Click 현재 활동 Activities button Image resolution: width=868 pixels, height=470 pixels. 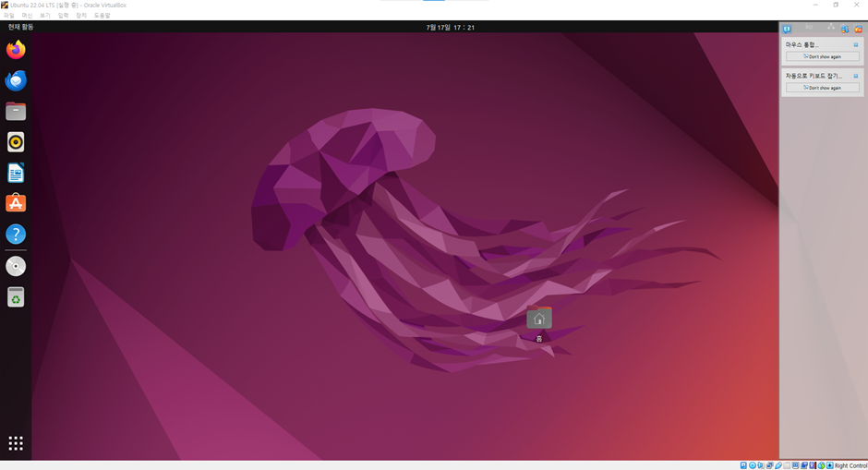click(20, 27)
